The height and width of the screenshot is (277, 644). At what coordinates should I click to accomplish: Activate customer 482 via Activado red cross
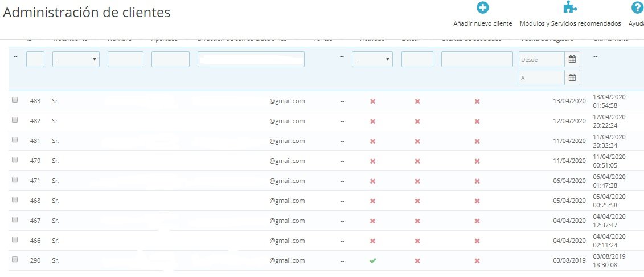coord(372,121)
